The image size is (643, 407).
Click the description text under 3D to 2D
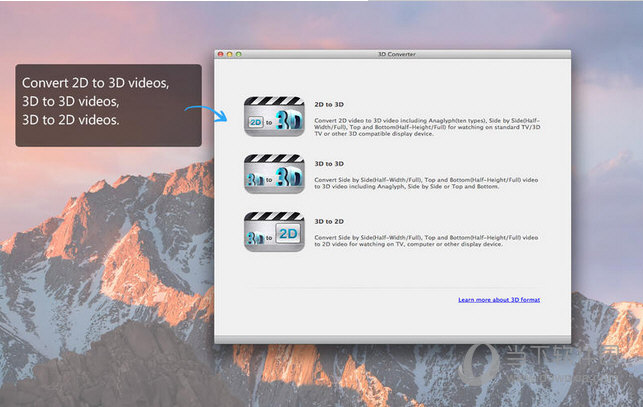425,240
